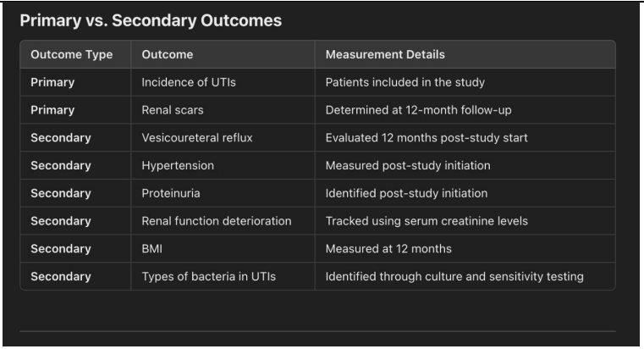This screenshot has width=644, height=349.
Task: Select the "Proteinuria" table cell
Action: point(171,193)
